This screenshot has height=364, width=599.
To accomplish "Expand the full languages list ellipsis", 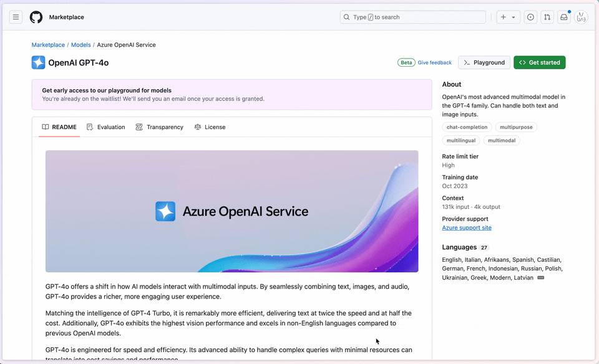I will tap(540, 278).
